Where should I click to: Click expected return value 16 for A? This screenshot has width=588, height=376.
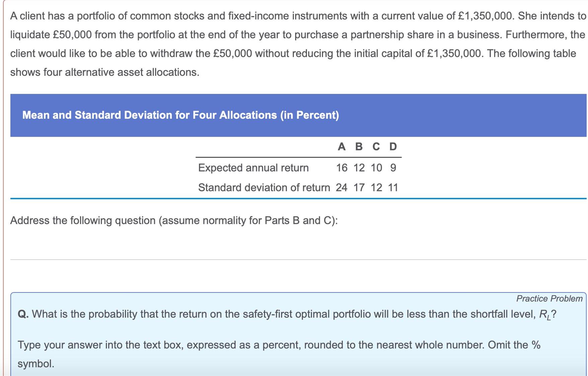[342, 168]
